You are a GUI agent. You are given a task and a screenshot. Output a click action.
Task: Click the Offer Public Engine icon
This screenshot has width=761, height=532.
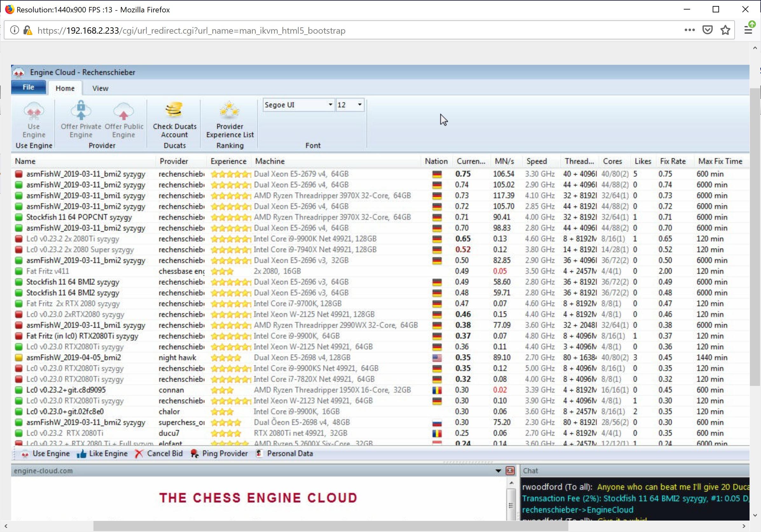[124, 111]
